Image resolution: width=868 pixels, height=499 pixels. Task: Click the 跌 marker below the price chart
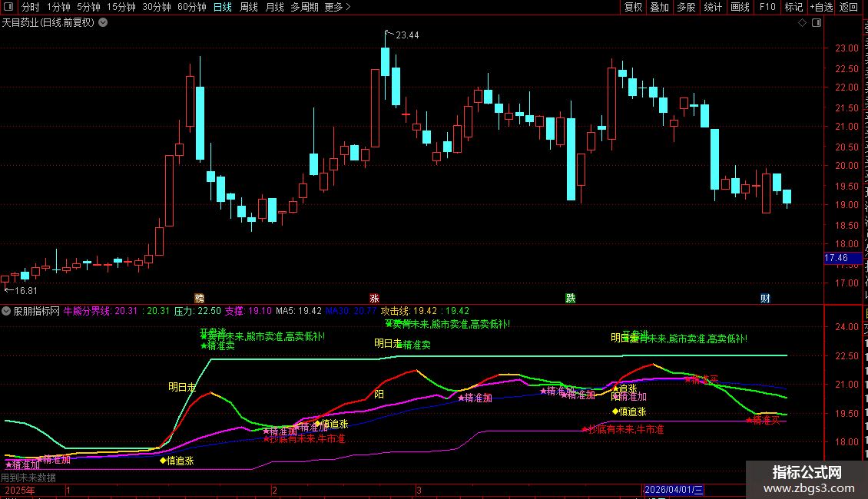pos(571,298)
